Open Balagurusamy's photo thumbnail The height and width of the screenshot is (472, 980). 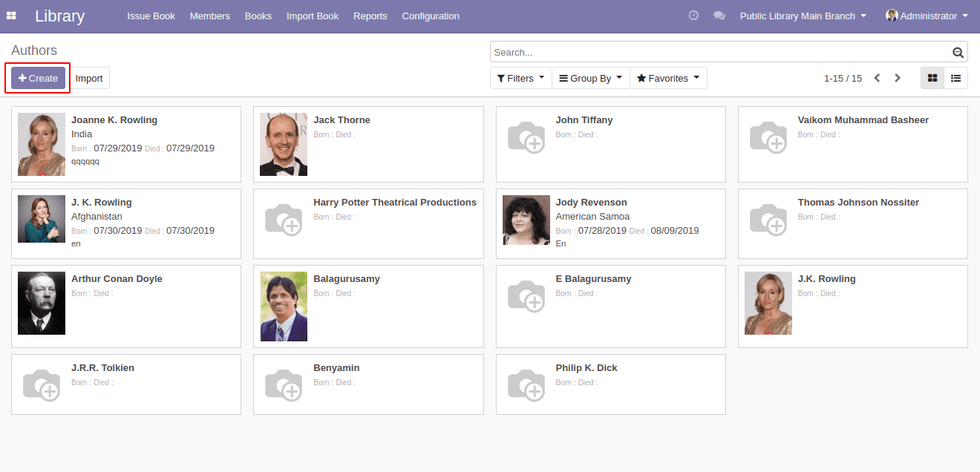click(284, 307)
